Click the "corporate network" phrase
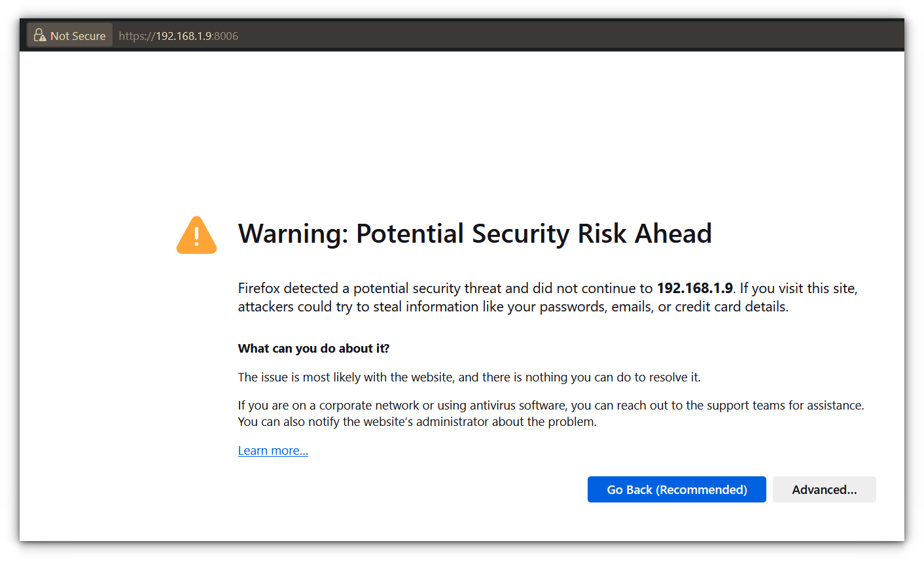The height and width of the screenshot is (562, 924). pos(369,405)
